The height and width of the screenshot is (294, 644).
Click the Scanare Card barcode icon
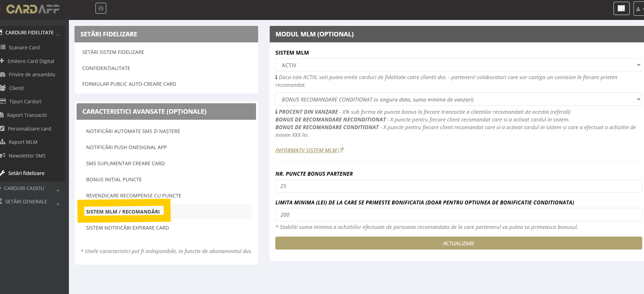3,47
